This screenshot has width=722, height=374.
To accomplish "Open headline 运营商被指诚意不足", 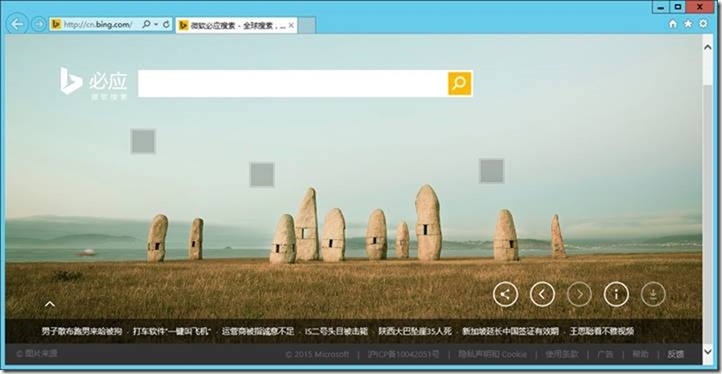I will (x=258, y=331).
